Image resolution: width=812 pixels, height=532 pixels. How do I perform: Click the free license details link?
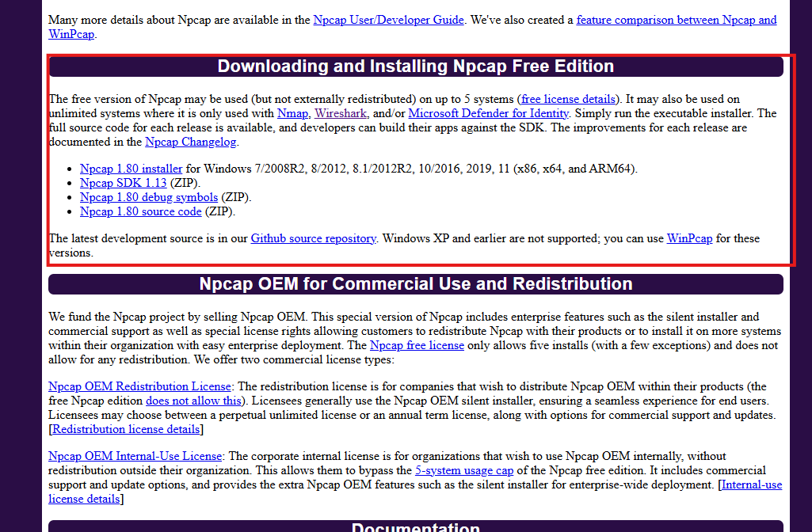tap(568, 100)
